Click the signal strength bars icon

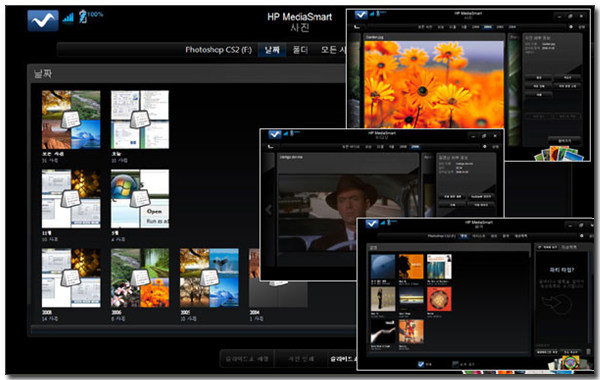[x=68, y=17]
